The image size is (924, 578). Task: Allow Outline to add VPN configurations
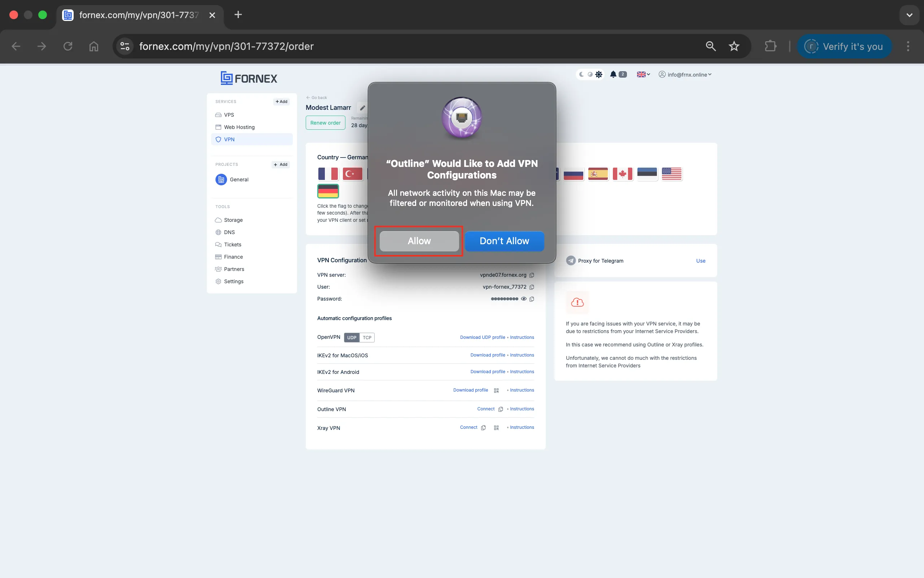coord(419,241)
